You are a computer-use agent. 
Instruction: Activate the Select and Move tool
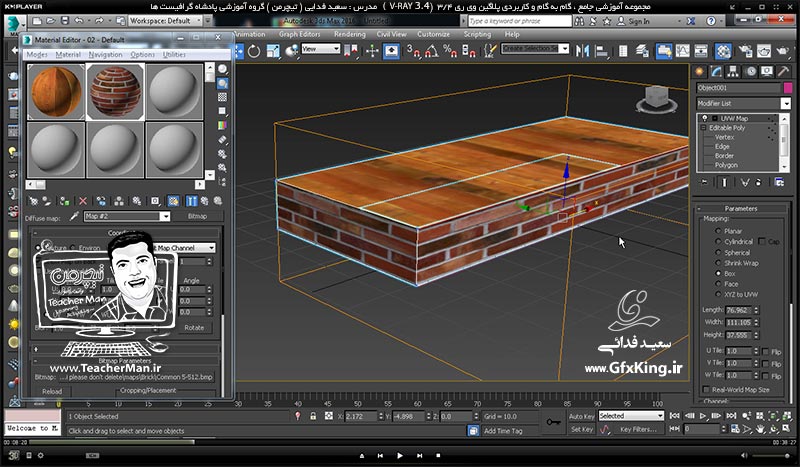pyautogui.click(x=239, y=51)
